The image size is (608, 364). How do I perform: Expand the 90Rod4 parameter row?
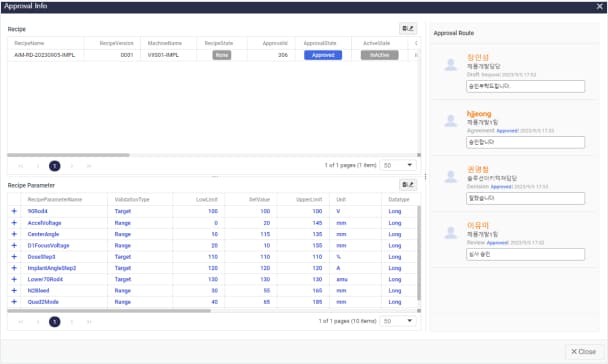pyautogui.click(x=14, y=211)
